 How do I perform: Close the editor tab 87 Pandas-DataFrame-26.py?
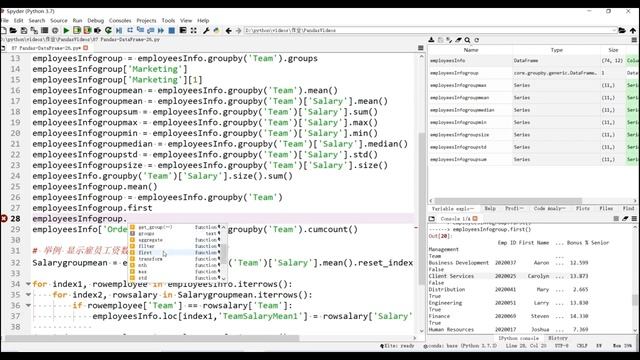point(86,48)
